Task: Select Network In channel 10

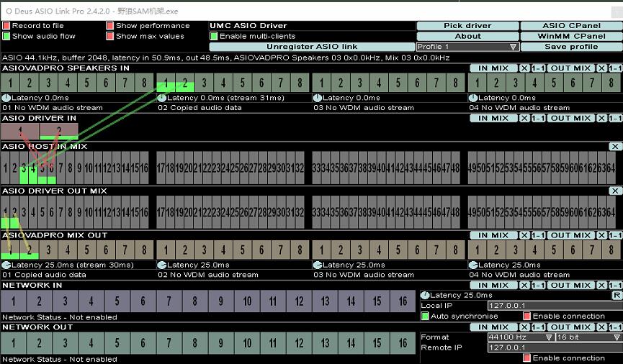Action: pos(247,301)
